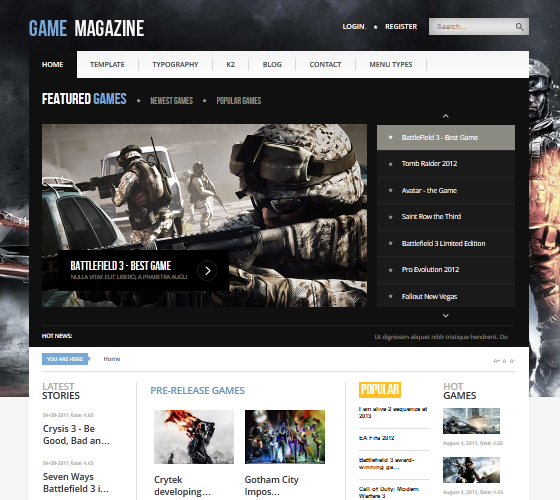Click the Gotham City Impostors thumbnail

tap(285, 437)
